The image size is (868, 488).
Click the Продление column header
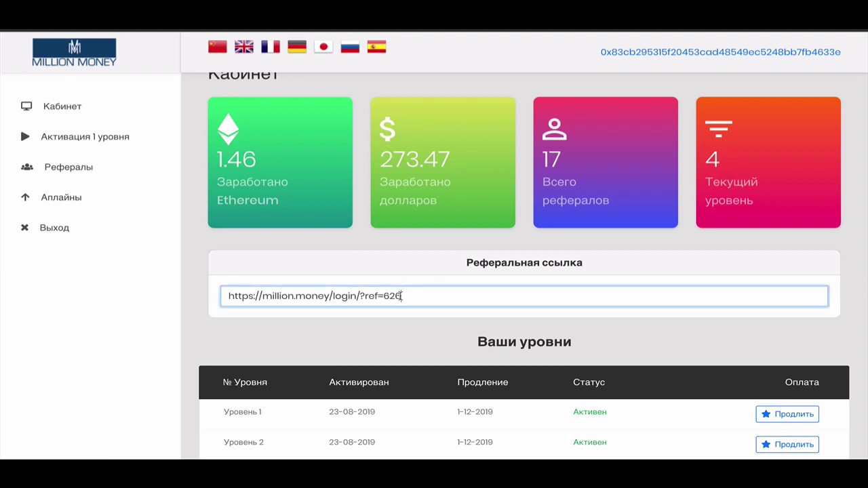click(x=483, y=382)
